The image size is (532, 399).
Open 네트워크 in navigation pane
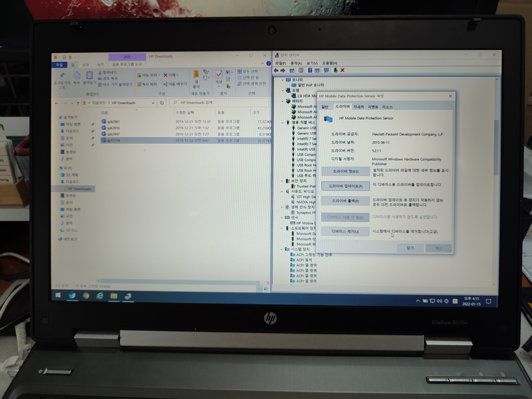point(67,239)
